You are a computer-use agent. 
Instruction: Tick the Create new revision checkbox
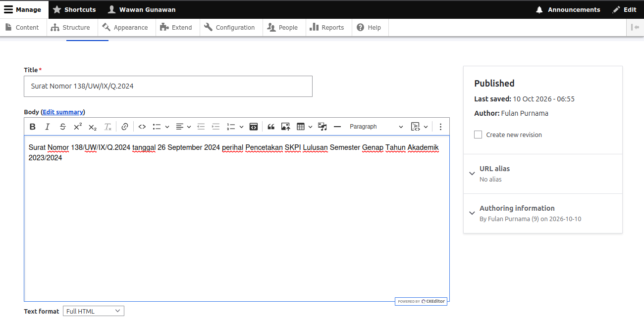coord(478,135)
